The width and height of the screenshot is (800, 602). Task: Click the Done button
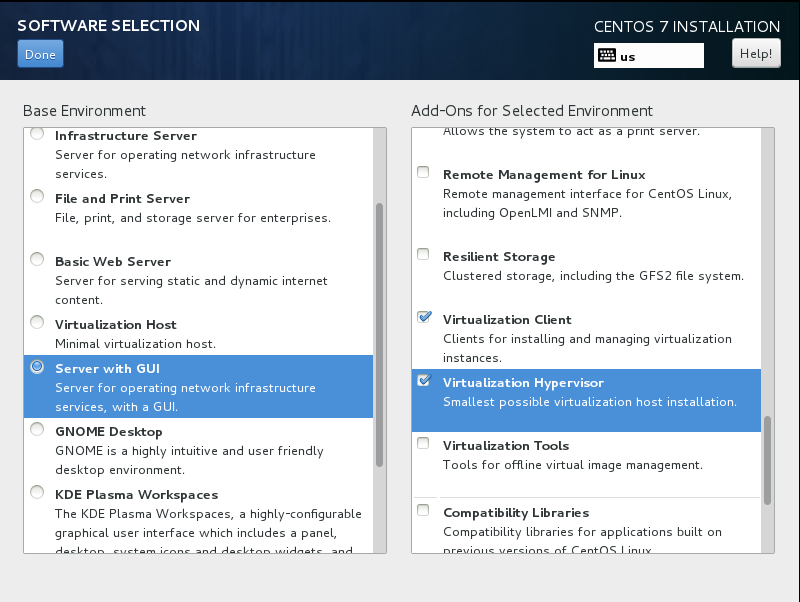tap(40, 54)
